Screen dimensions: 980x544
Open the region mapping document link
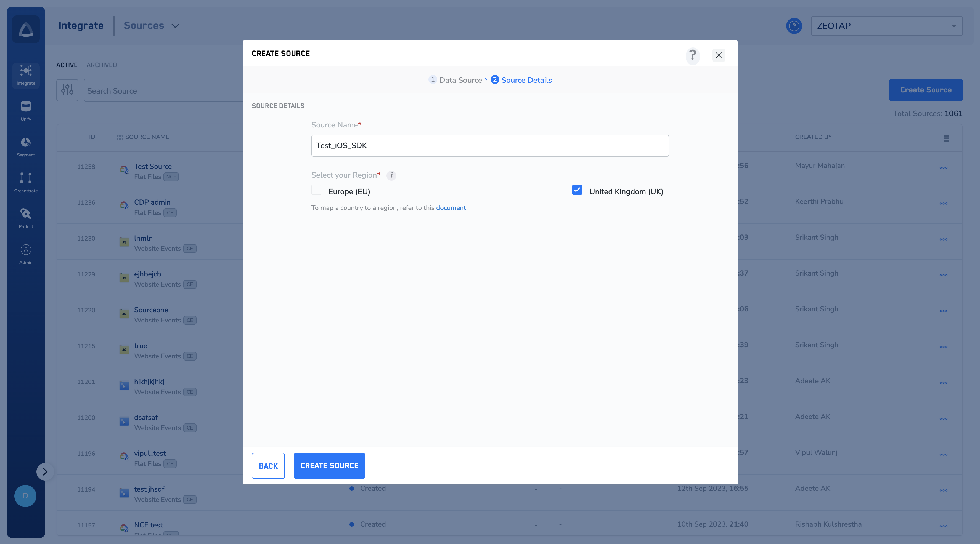(451, 207)
